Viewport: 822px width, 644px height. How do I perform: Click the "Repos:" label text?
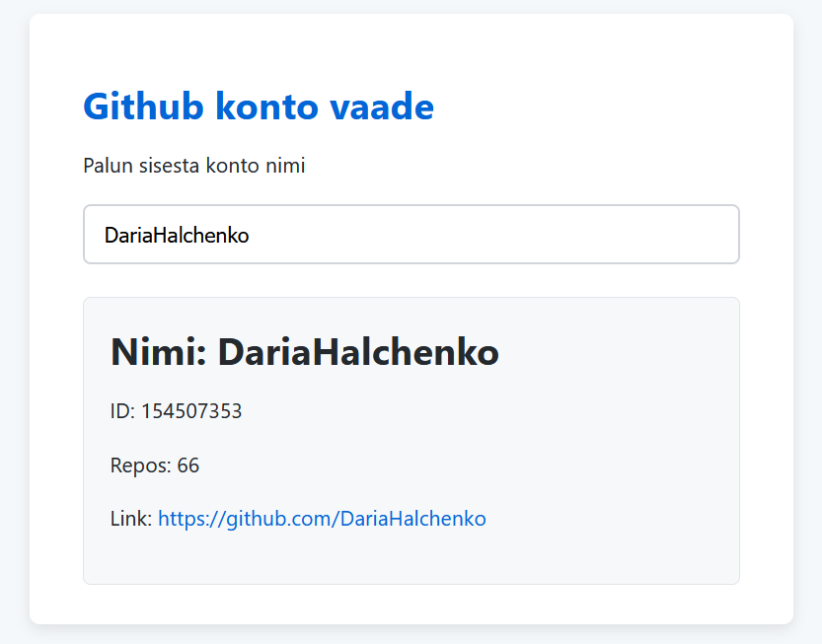pyautogui.click(x=140, y=465)
